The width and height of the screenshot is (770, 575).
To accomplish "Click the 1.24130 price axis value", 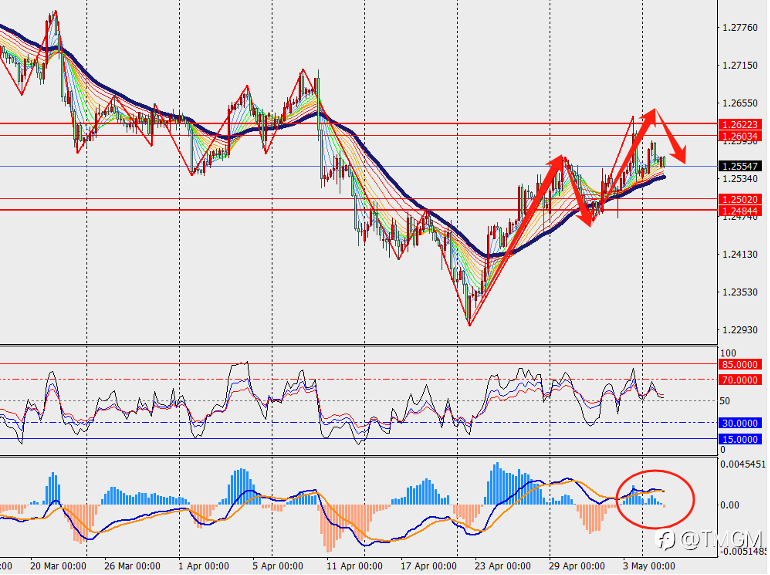I will (x=740, y=255).
